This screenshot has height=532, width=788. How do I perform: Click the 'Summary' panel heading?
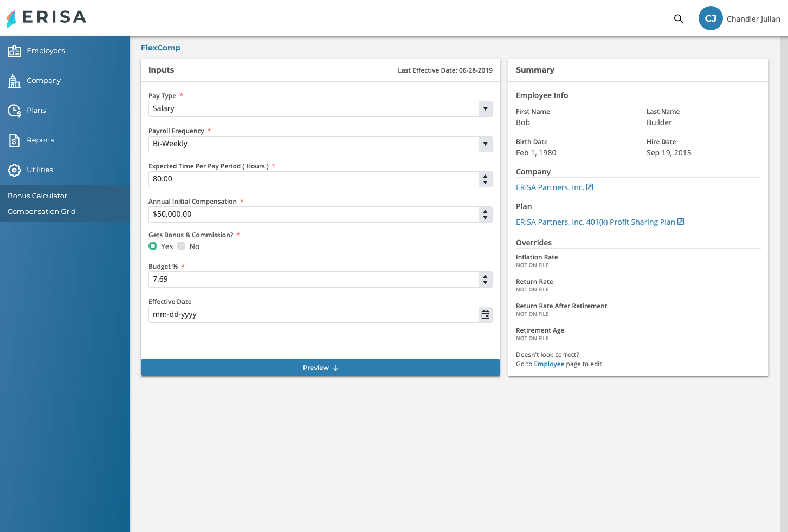click(535, 70)
